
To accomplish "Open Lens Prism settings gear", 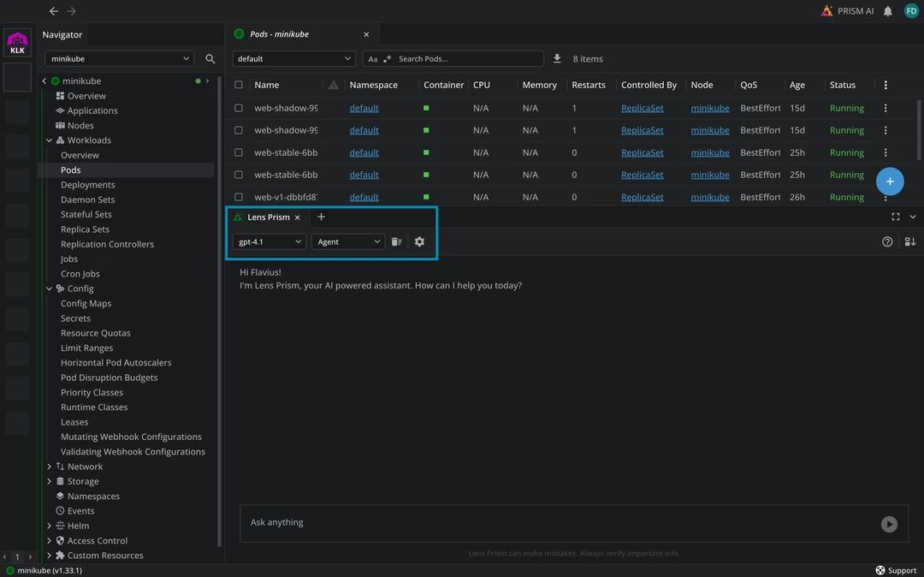I will tap(419, 242).
